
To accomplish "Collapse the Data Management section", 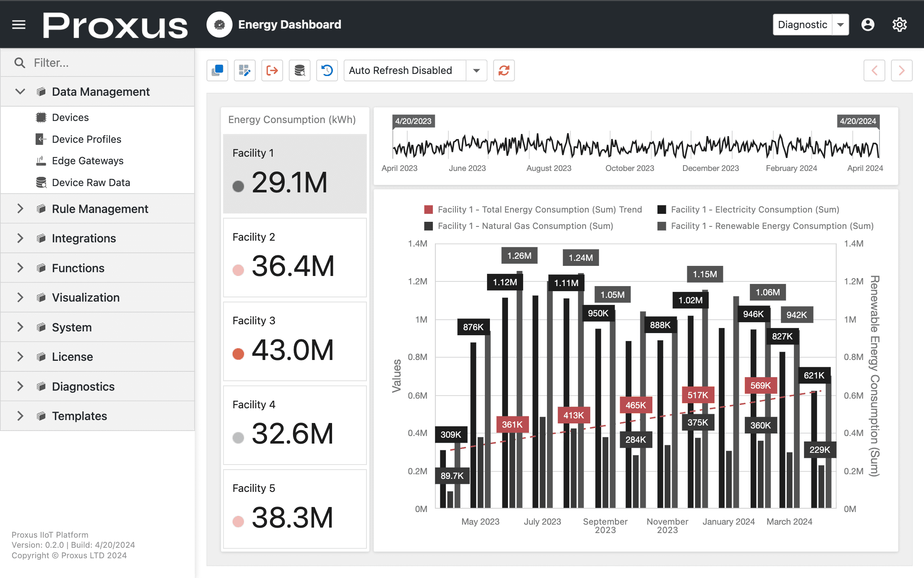I will click(20, 92).
